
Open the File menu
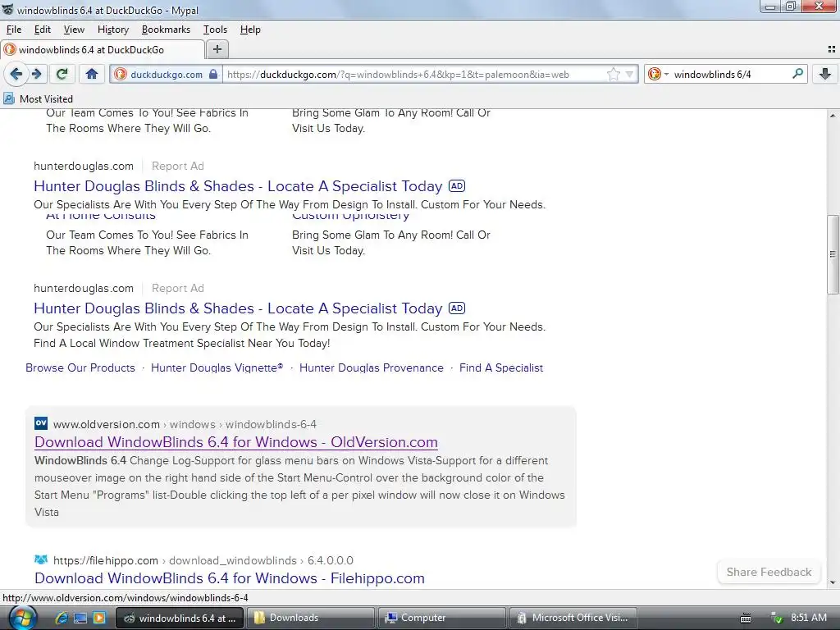tap(14, 30)
